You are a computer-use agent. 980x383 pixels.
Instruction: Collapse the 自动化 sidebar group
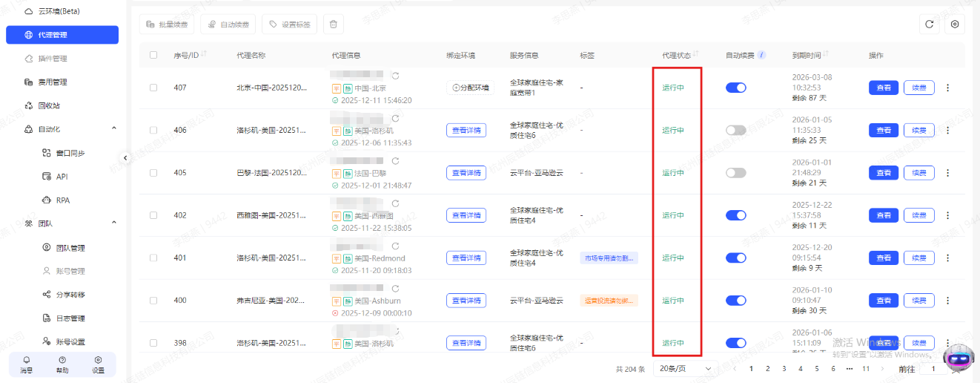114,129
